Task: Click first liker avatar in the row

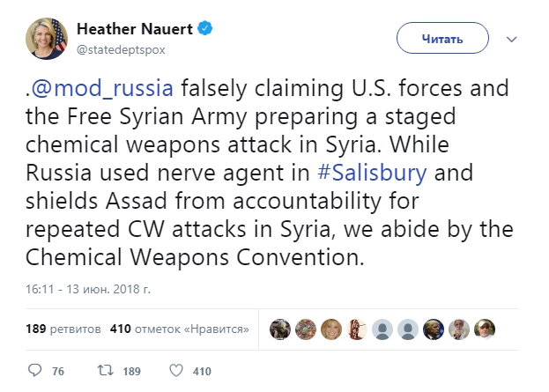Action: coord(280,329)
